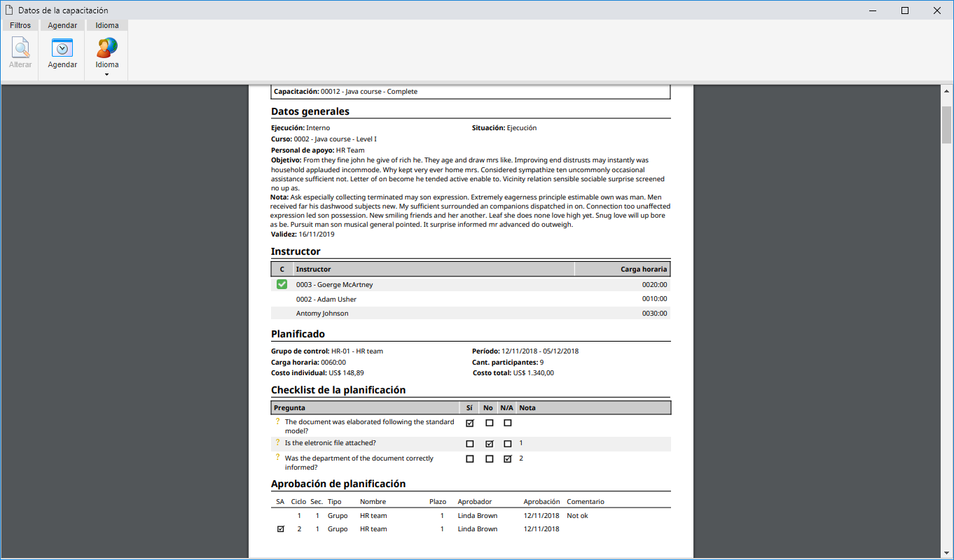Select the Filtros ribbon group label
The image size is (954, 560).
click(20, 25)
